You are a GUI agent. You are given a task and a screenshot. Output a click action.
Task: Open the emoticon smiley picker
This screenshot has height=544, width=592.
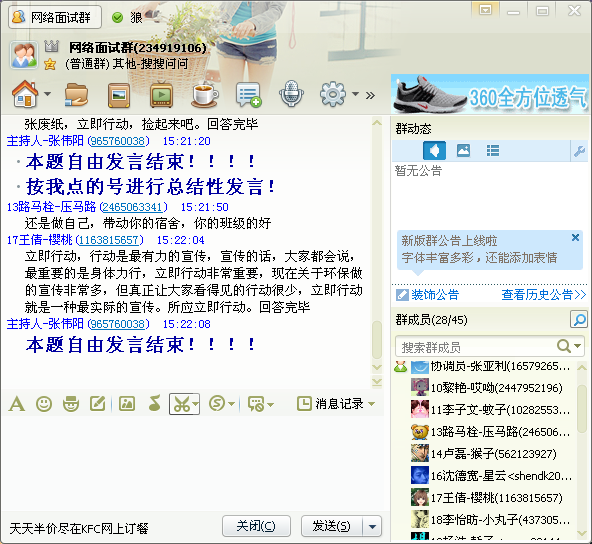tap(44, 404)
